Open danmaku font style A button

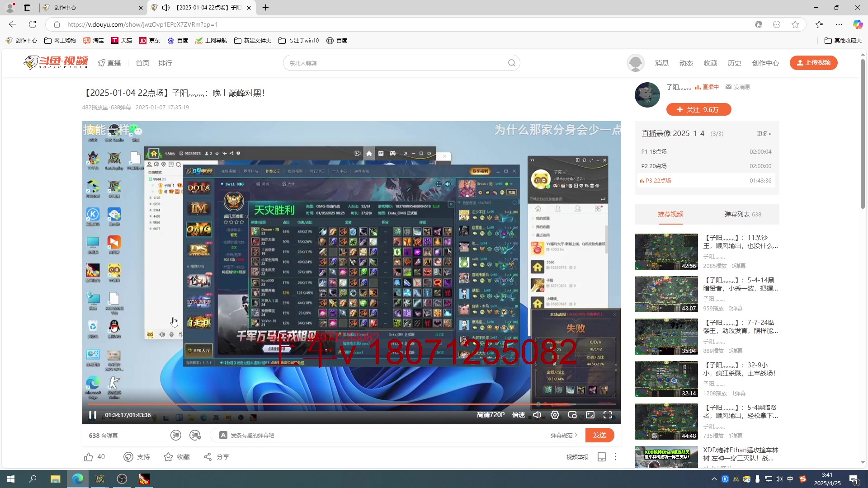223,435
